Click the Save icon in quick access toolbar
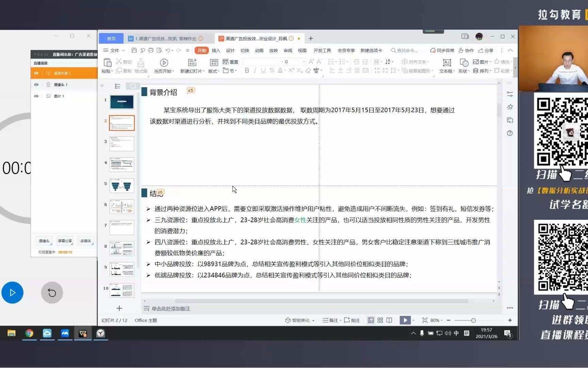 [134, 50]
